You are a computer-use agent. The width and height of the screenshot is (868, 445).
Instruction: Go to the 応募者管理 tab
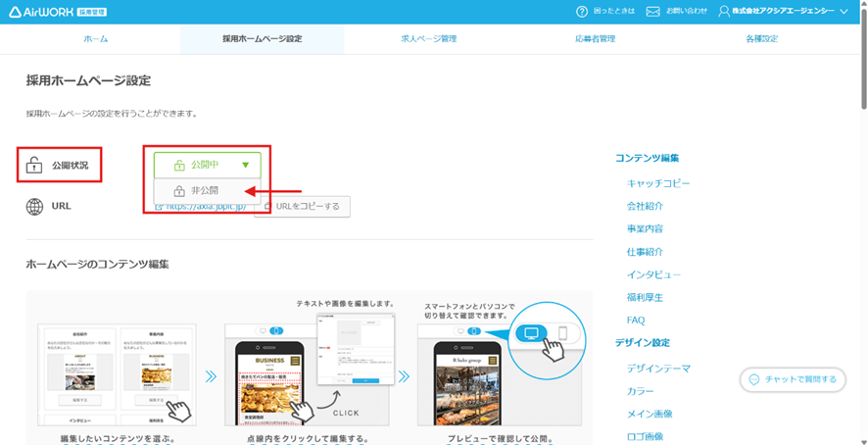click(x=595, y=39)
